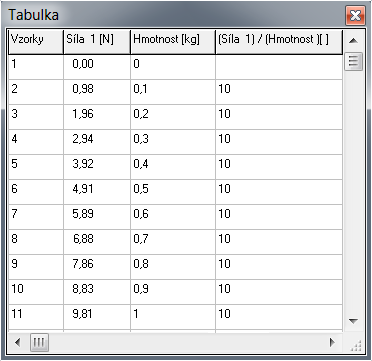Click the vertical scrollbar up arrow
Viewport: 372px width, 361px height.
353,41
